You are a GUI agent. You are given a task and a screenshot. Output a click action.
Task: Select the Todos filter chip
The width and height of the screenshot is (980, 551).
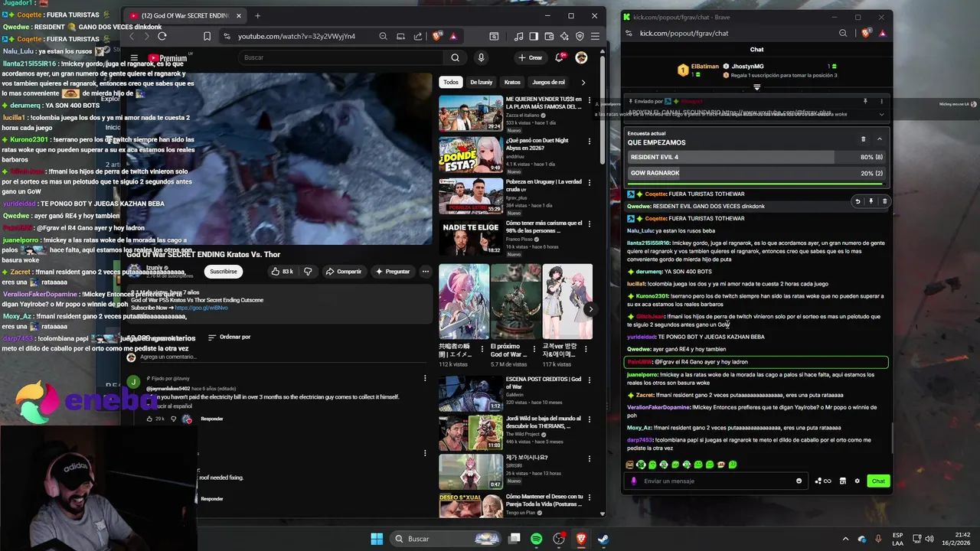pos(451,82)
